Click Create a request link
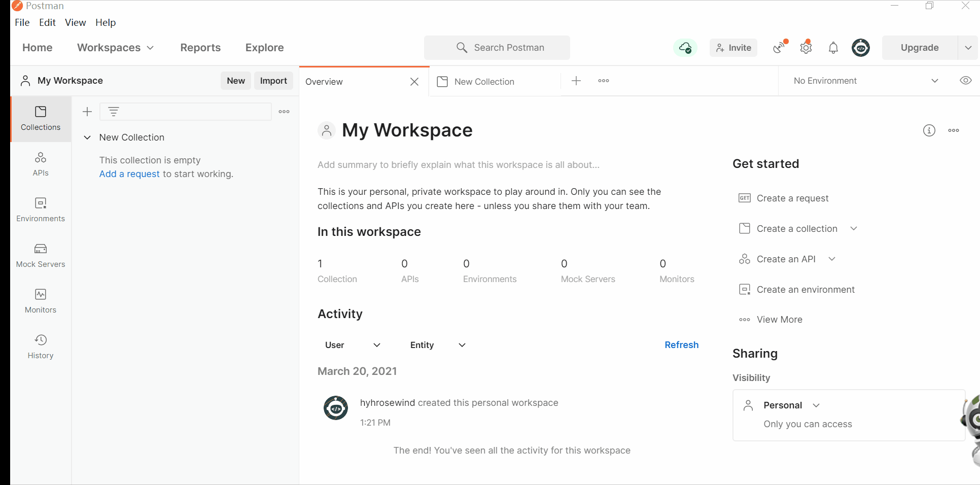980x485 pixels. point(792,198)
